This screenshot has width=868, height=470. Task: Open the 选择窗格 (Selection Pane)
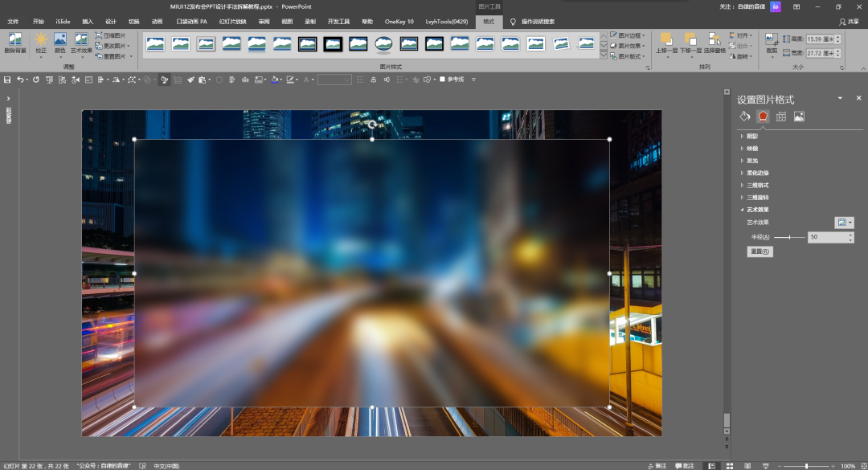pos(713,40)
